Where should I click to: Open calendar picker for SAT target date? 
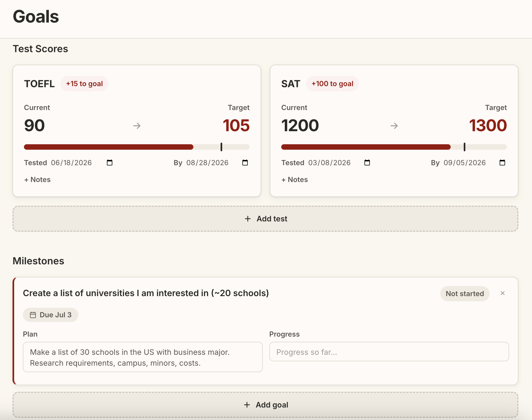pyautogui.click(x=502, y=163)
